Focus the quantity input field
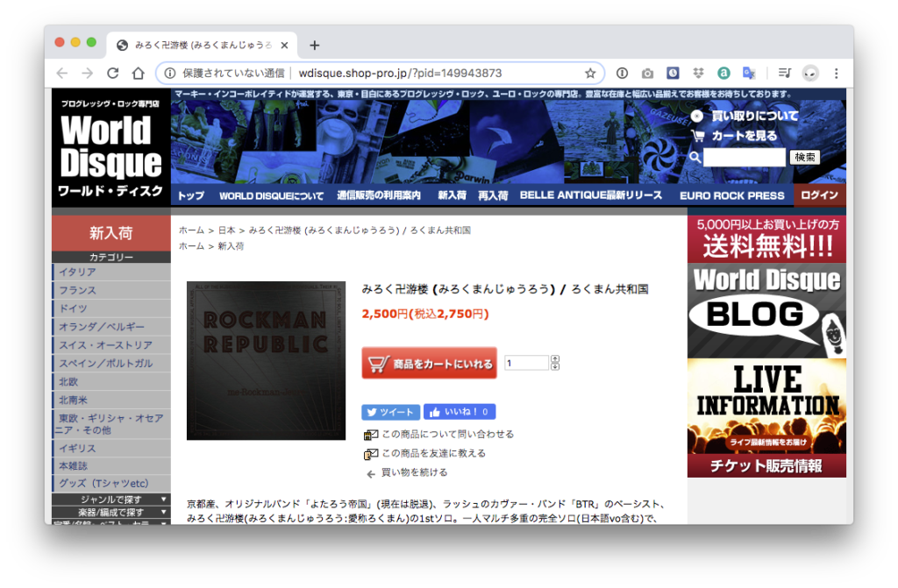The image size is (898, 588). click(x=527, y=363)
